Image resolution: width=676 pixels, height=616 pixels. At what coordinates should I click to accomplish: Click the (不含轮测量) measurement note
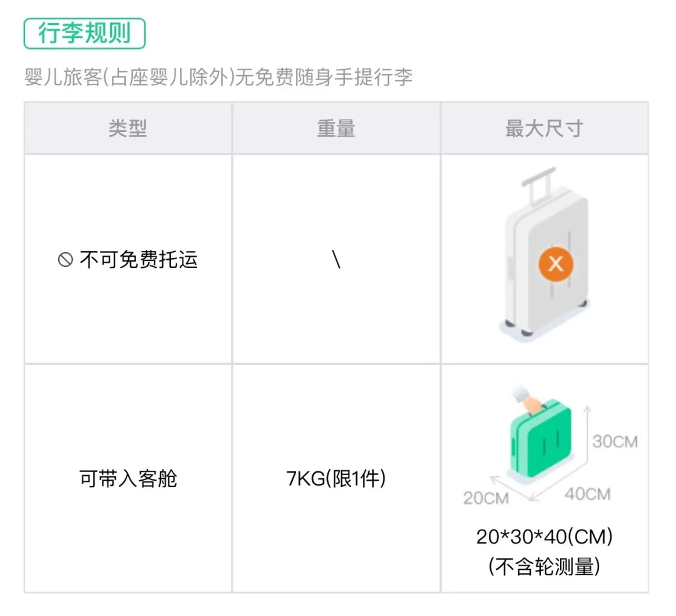tap(544, 567)
